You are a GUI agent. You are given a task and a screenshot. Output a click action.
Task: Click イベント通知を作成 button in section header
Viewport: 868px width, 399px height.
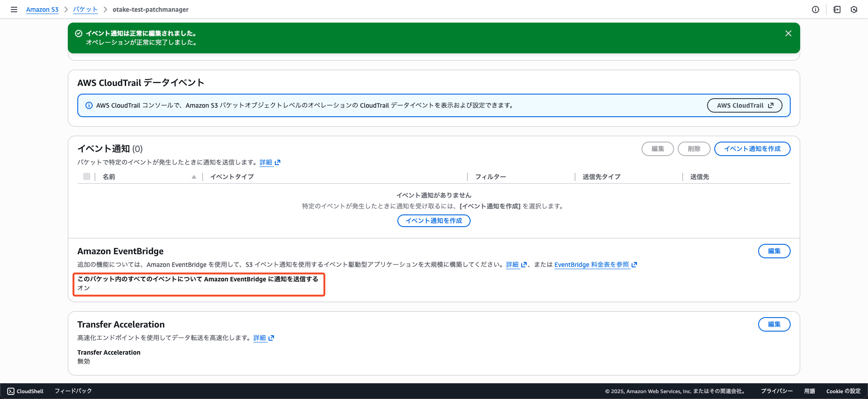(752, 149)
